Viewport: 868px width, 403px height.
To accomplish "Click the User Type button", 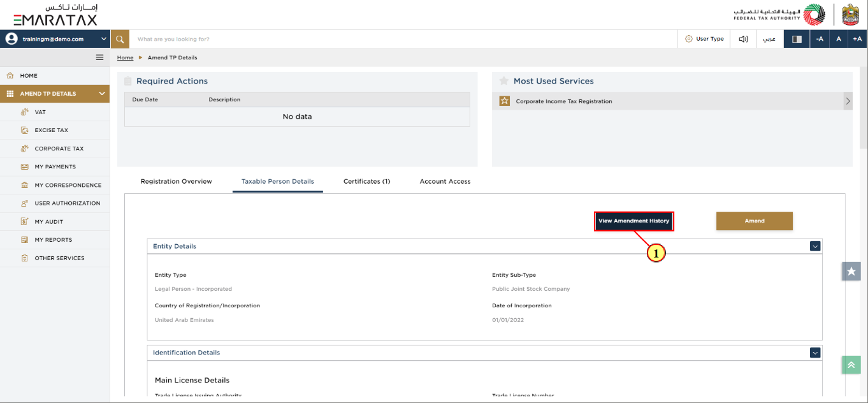I will (704, 39).
